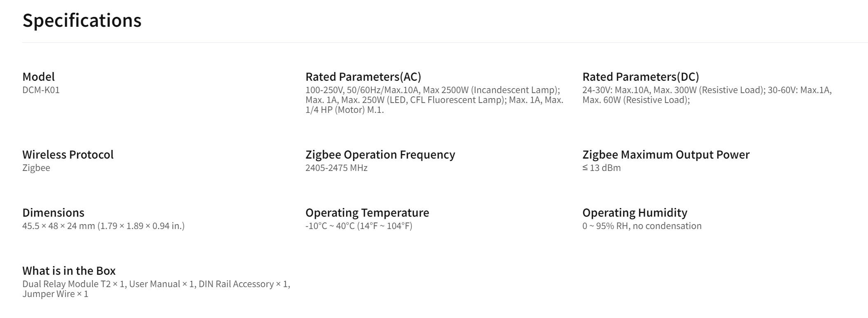Click the AC rated parameters description text
868x318 pixels.
(x=434, y=100)
